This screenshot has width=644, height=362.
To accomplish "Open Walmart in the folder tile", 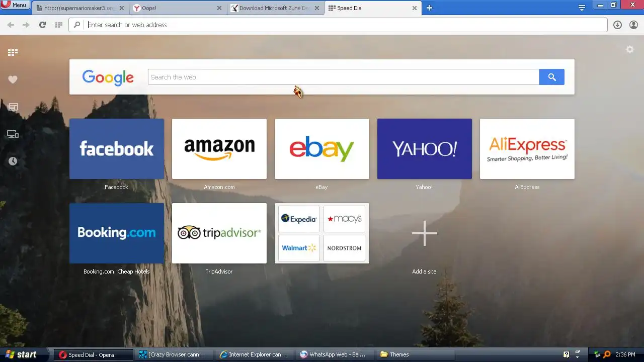I will [x=299, y=248].
